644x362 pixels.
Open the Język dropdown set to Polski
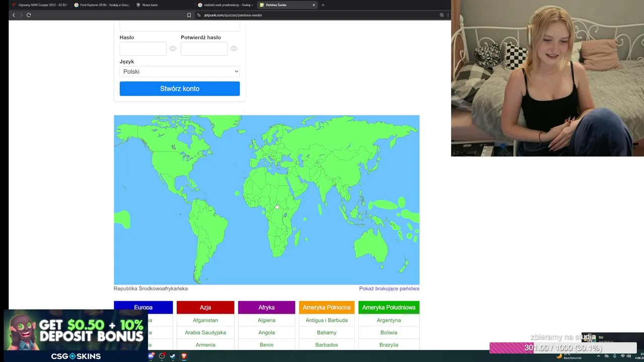click(x=180, y=71)
